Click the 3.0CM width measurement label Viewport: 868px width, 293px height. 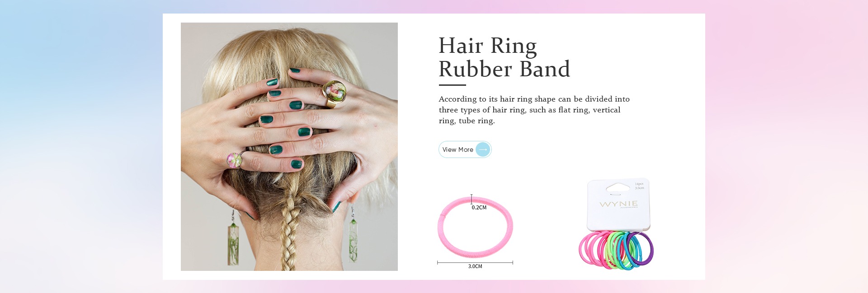[475, 266]
